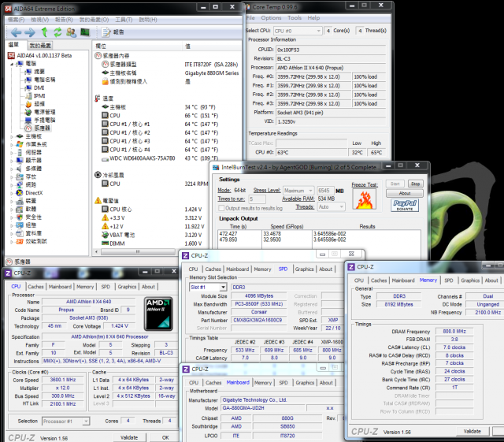504x442 pixels.
Task: Click the 報告 report document icon
Action: (106, 32)
